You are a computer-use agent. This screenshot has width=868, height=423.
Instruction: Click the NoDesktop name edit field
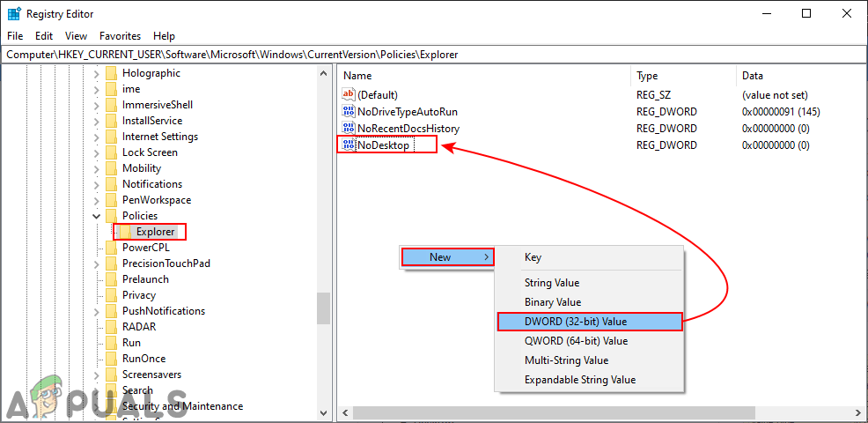(x=386, y=145)
